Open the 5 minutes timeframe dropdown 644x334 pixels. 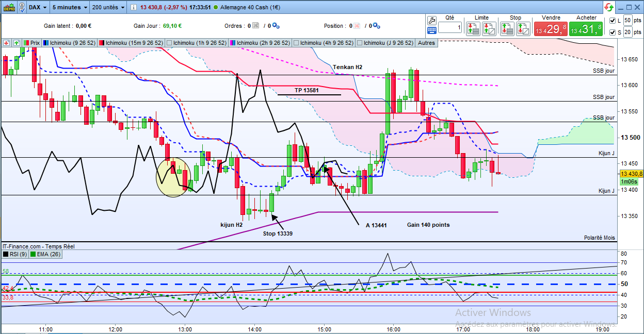click(x=70, y=7)
